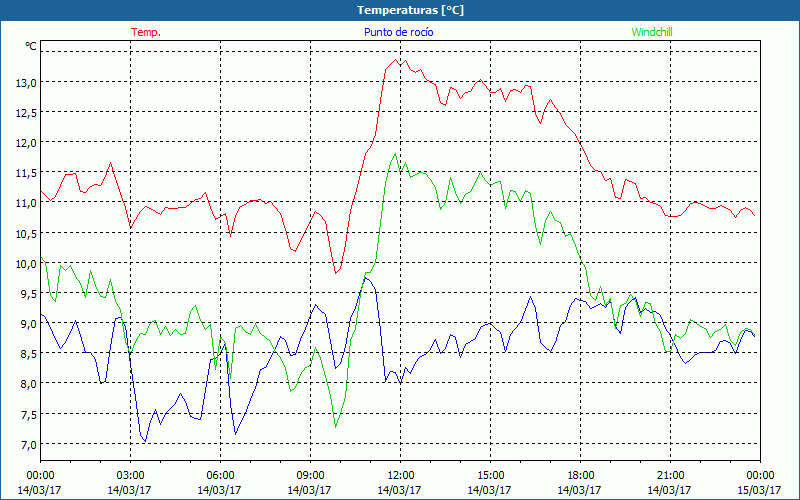Viewport: 800px width, 500px height.
Task: Click the 7,0 y-axis value
Action: tap(29, 445)
